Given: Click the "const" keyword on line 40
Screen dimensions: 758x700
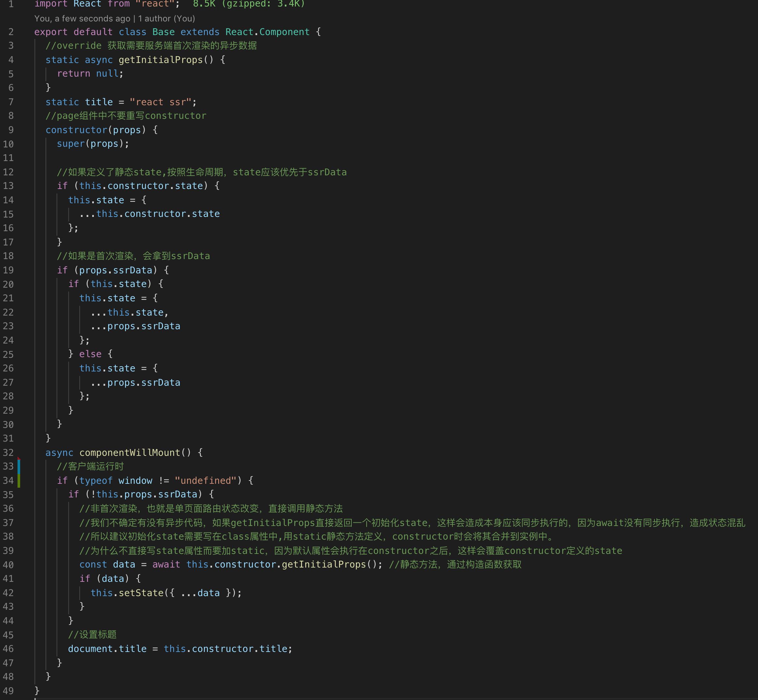Looking at the screenshot, I should click(x=93, y=564).
